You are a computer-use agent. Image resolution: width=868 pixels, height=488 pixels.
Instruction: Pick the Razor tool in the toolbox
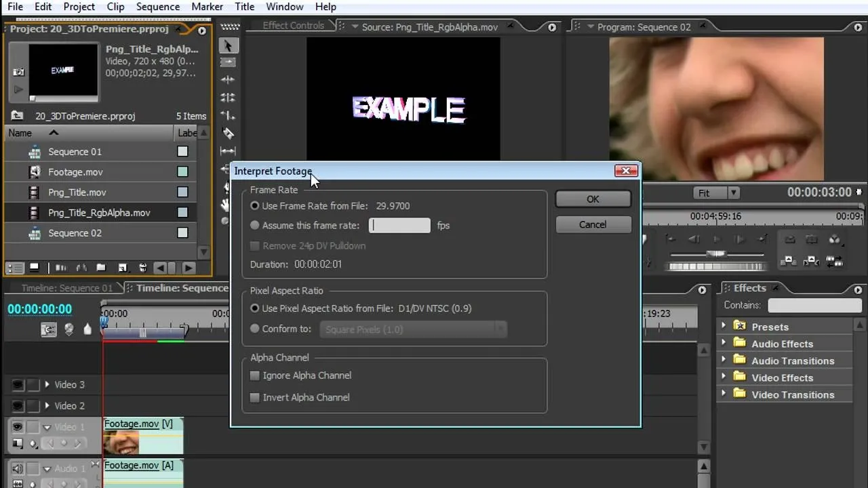tap(228, 134)
